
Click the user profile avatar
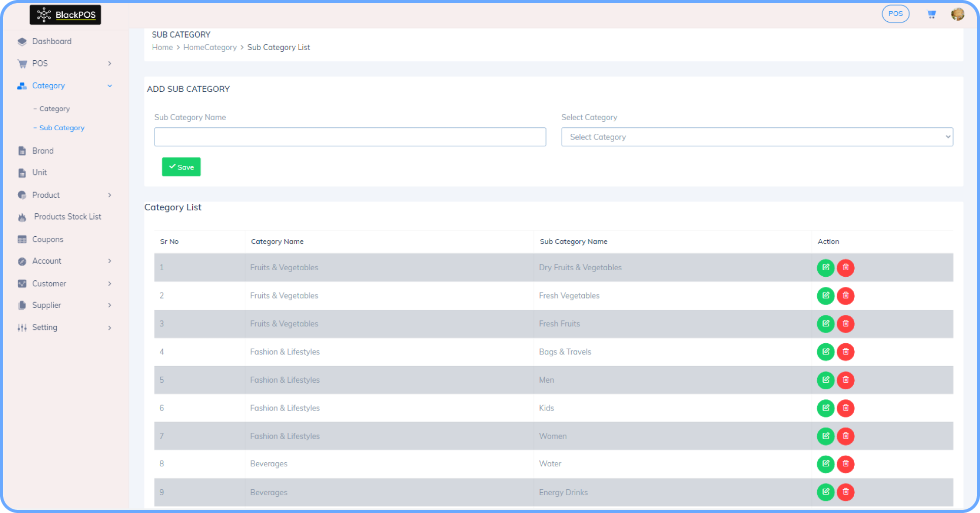click(958, 14)
